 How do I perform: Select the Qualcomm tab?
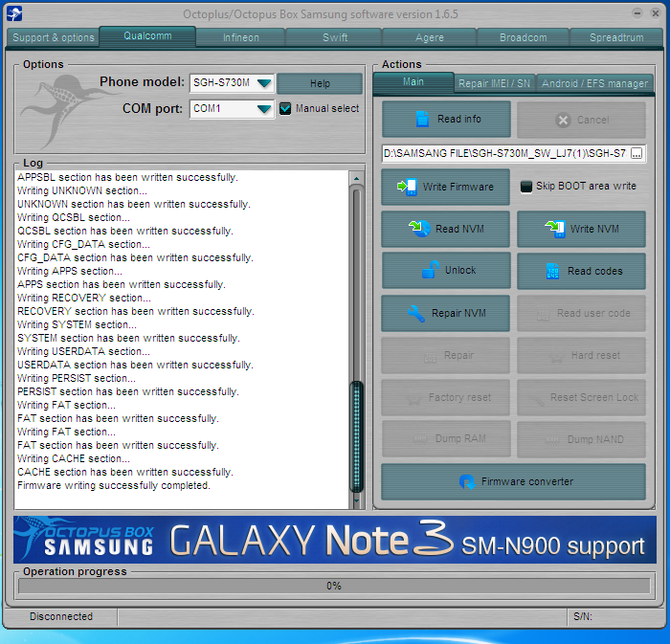(x=147, y=35)
